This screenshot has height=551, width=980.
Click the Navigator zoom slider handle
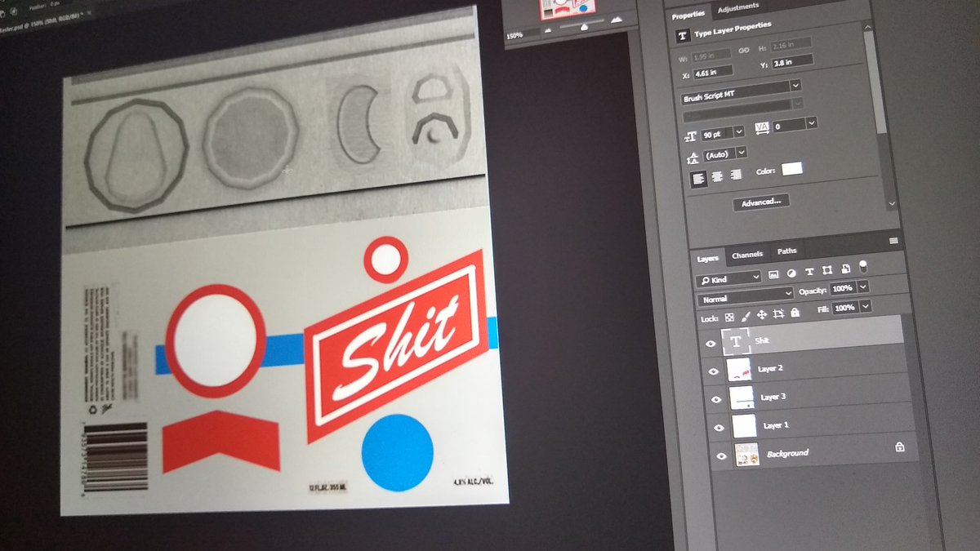pos(584,26)
